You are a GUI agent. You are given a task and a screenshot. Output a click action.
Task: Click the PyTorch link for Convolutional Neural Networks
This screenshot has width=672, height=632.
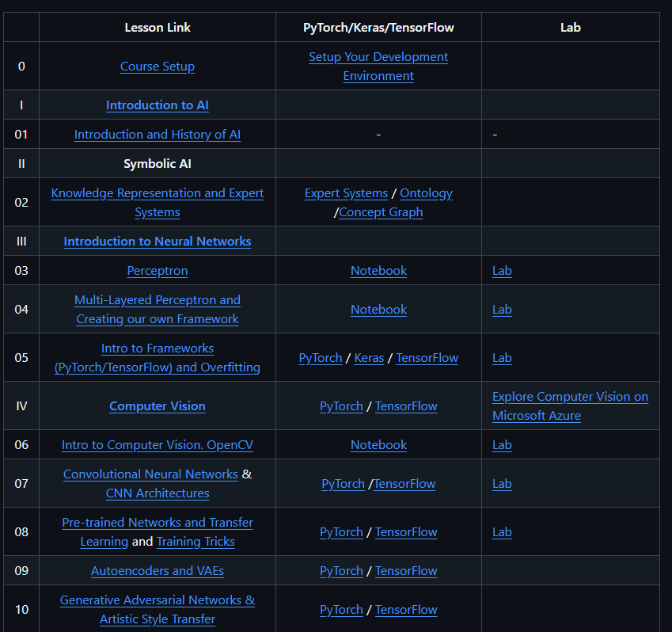(x=343, y=483)
